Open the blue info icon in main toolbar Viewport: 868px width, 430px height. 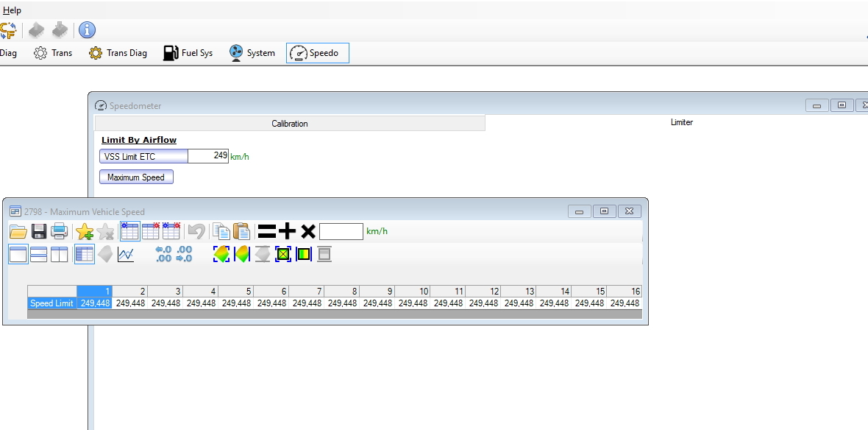(87, 30)
